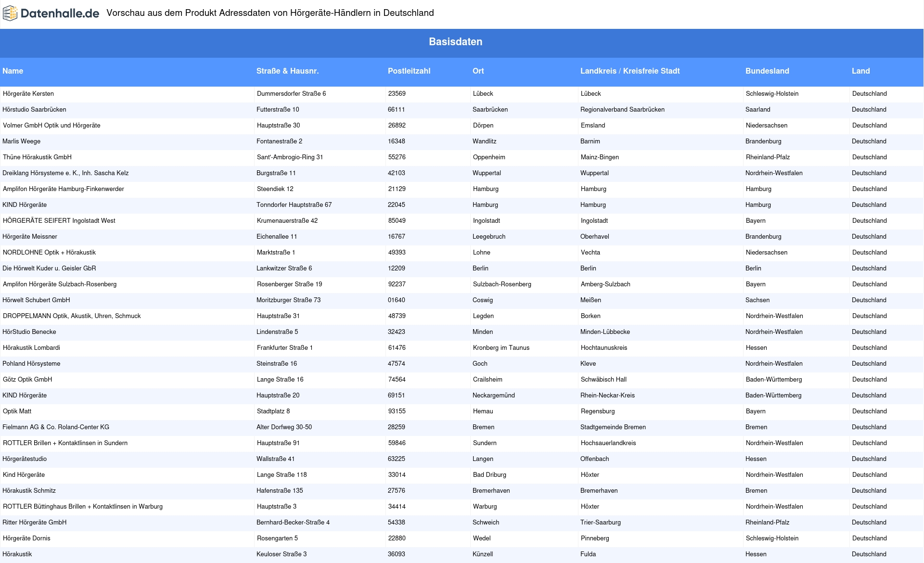Click the Datenhalle.de logo icon
The image size is (924, 563).
[10, 13]
